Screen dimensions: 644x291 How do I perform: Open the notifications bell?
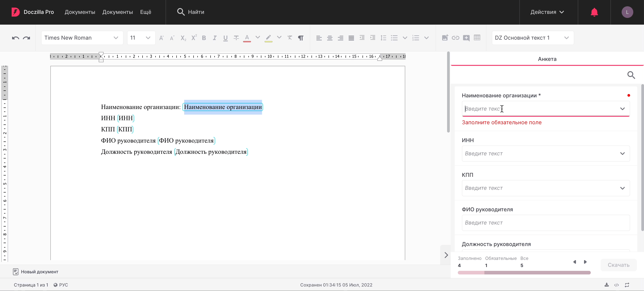tap(594, 12)
